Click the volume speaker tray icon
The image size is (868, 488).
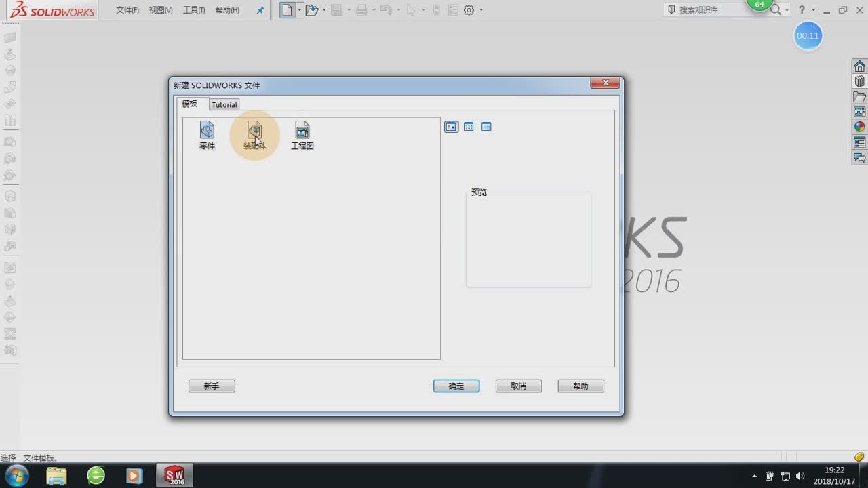coord(800,476)
